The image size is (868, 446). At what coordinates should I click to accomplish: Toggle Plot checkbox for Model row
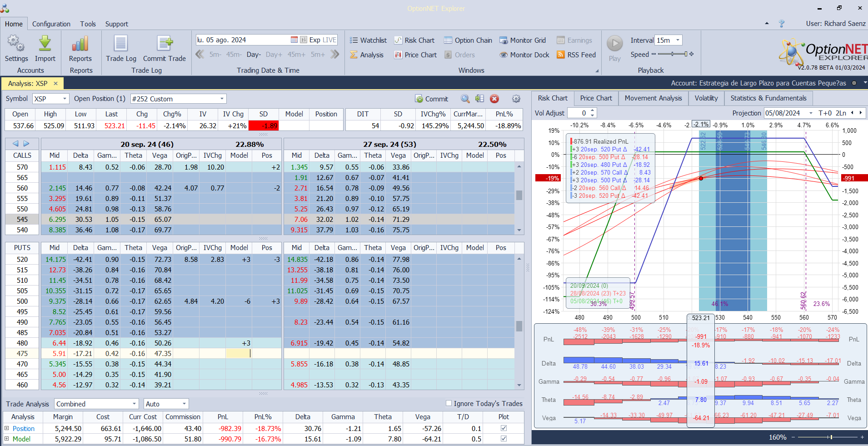[x=504, y=439]
